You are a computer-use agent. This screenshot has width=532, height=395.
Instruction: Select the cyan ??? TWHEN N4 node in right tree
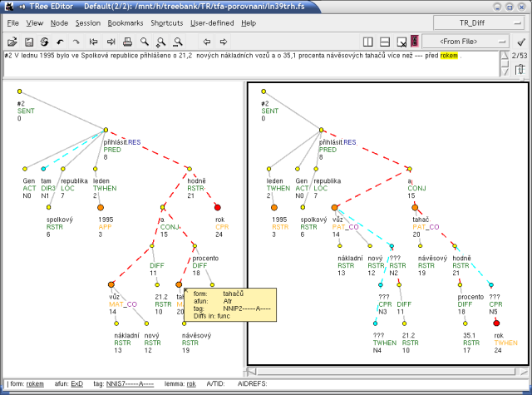(x=375, y=323)
